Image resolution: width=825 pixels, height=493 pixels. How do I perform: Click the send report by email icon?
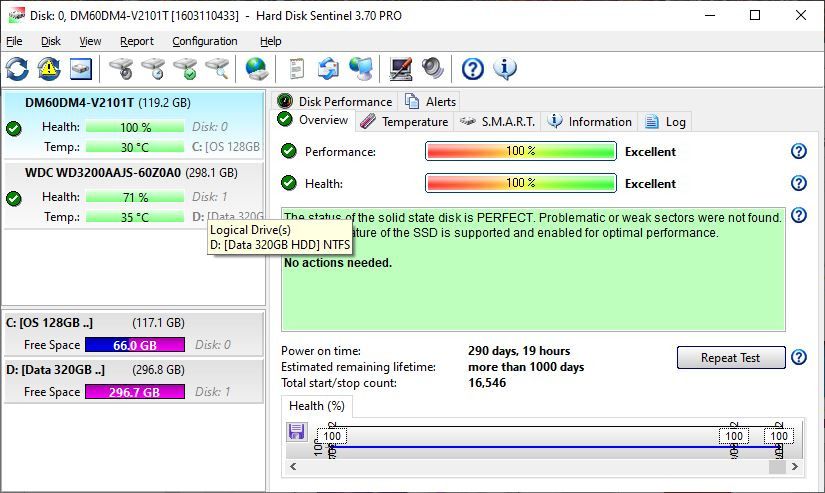[328, 69]
